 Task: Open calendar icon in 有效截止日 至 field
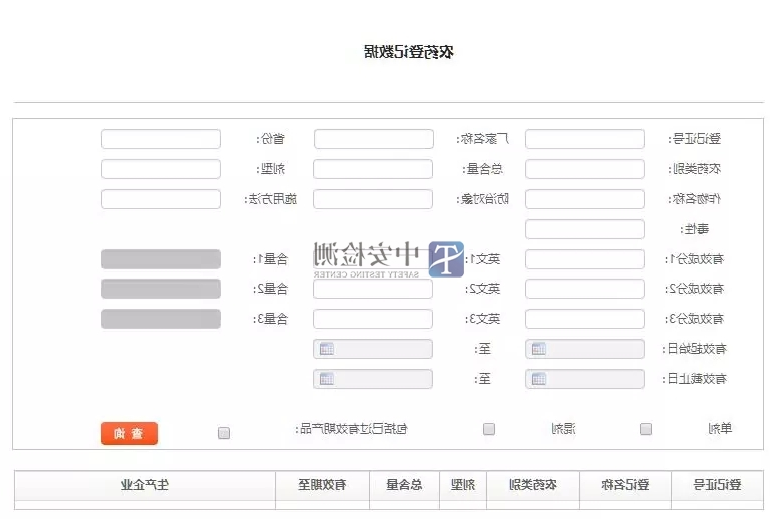point(327,379)
